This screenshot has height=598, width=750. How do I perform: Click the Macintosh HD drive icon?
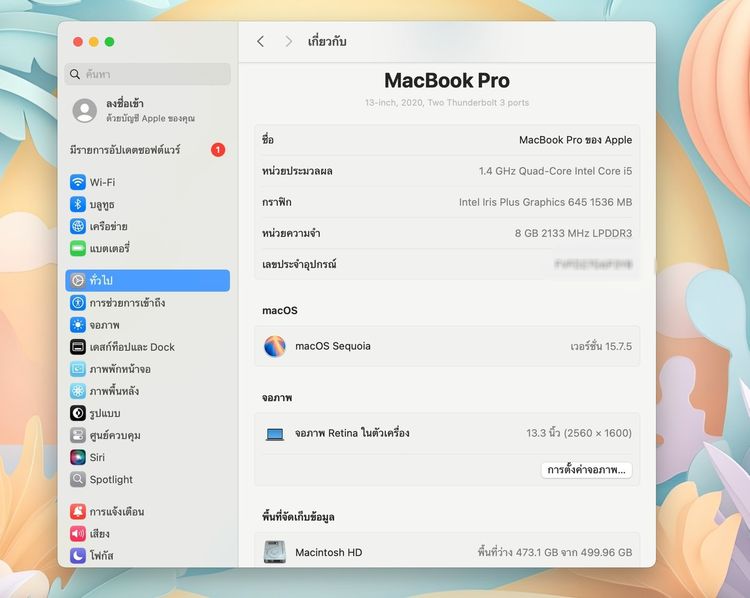point(275,552)
